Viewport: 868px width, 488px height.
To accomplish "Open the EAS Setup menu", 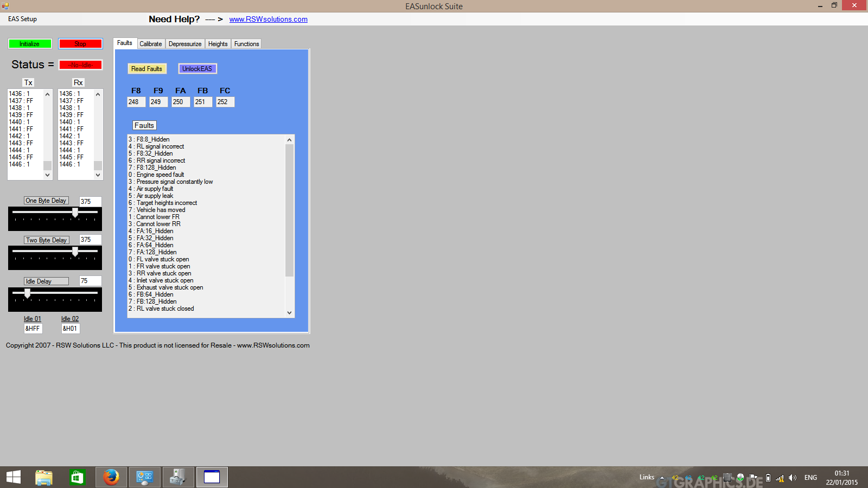I will click(x=23, y=19).
